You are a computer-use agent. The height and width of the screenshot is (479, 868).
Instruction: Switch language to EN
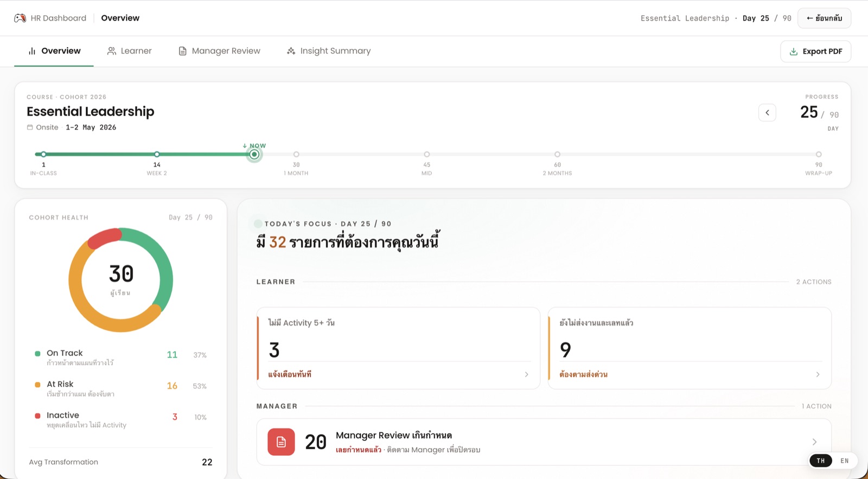click(845, 461)
